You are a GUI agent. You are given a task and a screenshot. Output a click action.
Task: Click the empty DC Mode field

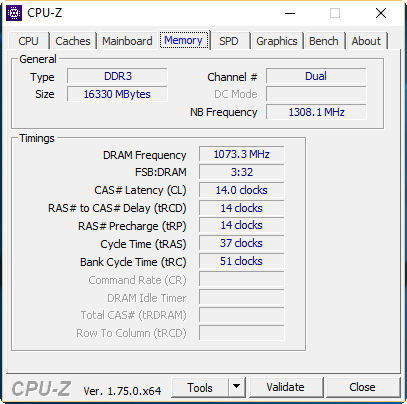pos(316,94)
